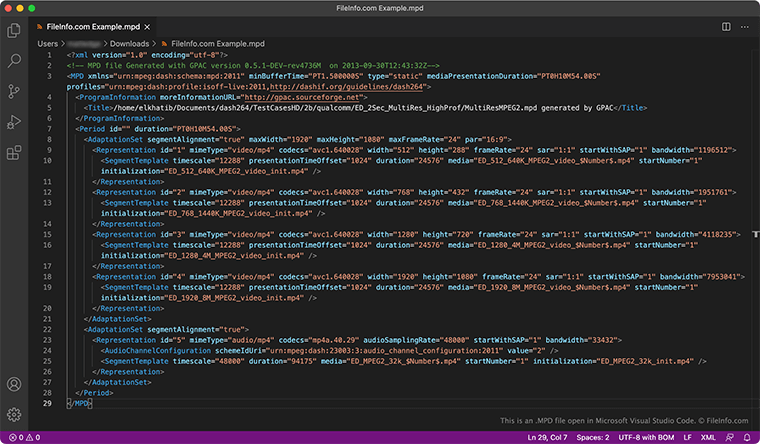
Task: Open the Manage gear menu
Action: [x=14, y=414]
